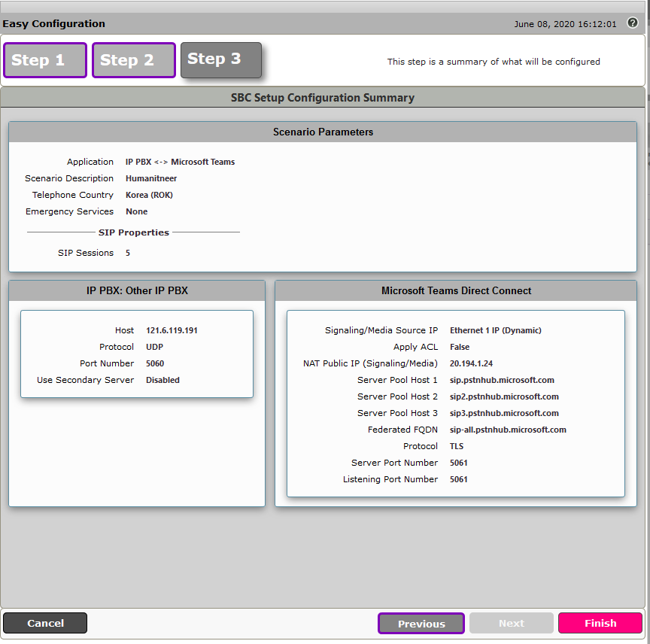Click the port number 5060

155,363
